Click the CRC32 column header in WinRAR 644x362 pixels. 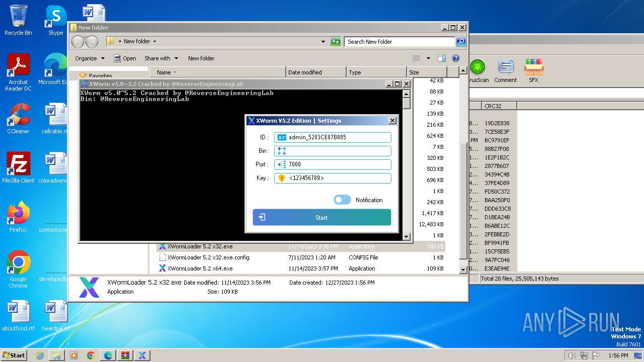pyautogui.click(x=499, y=106)
